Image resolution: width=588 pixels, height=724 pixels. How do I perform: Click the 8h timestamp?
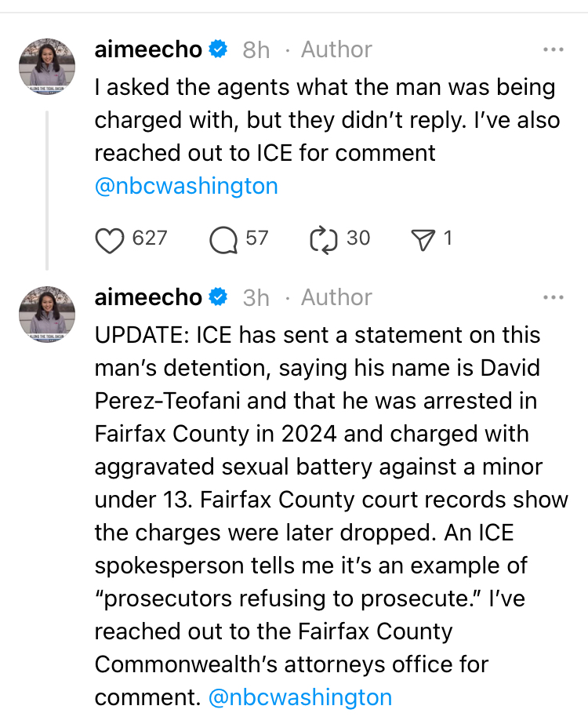pyautogui.click(x=256, y=50)
